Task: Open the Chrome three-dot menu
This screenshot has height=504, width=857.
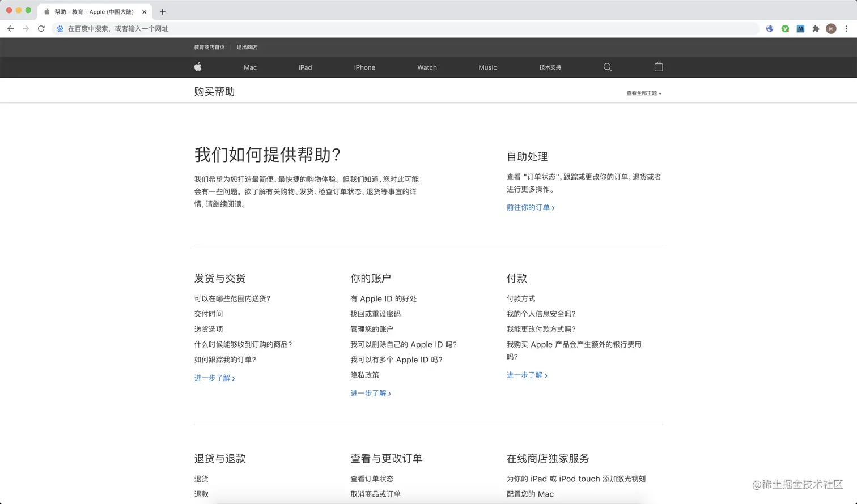Action: [847, 28]
